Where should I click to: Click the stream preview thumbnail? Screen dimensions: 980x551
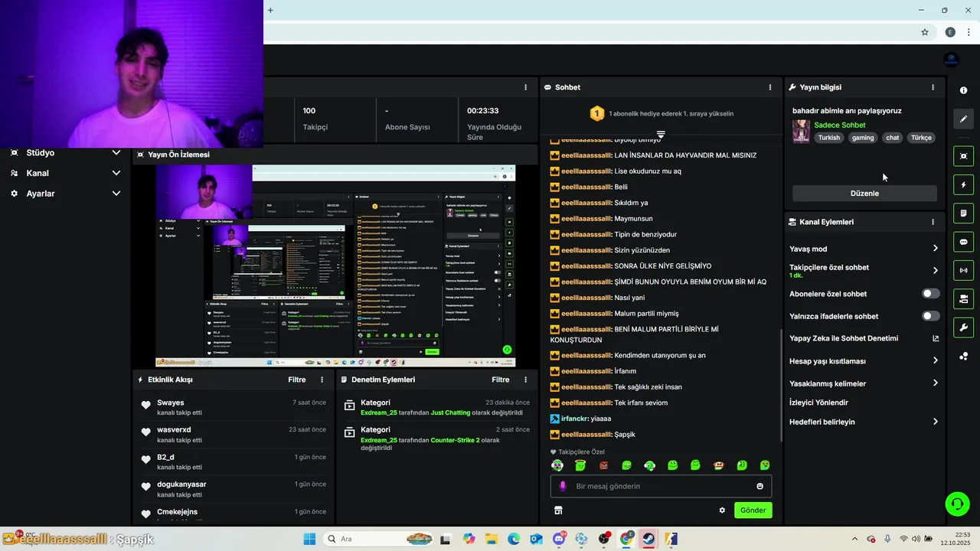coord(335,266)
